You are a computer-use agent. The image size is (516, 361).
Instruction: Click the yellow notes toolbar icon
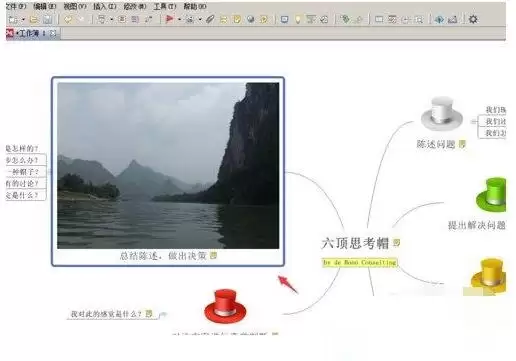pyautogui.click(x=237, y=19)
